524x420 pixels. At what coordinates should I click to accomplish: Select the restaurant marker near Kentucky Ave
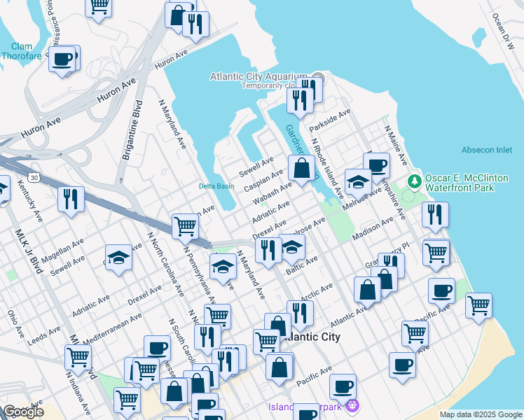(x=71, y=202)
